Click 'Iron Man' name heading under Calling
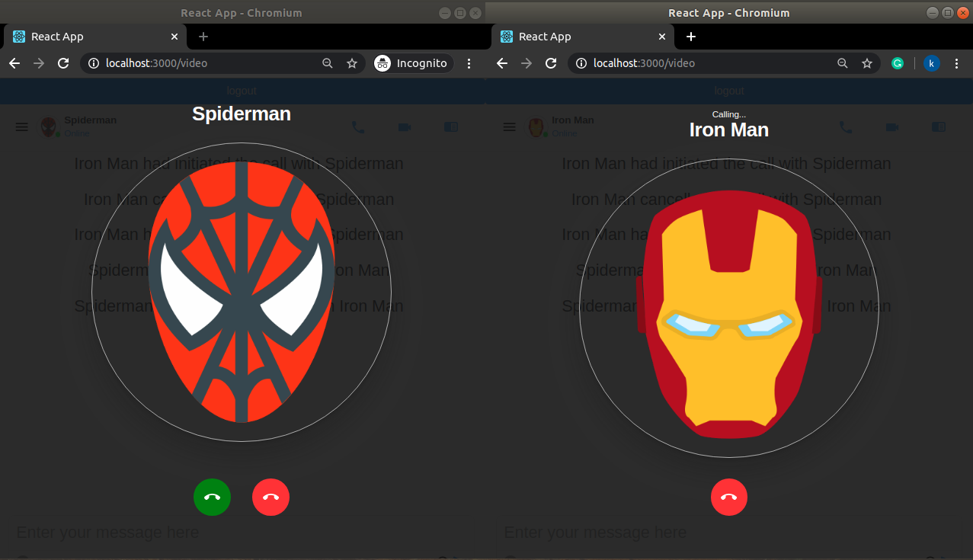The width and height of the screenshot is (973, 560). [x=729, y=130]
